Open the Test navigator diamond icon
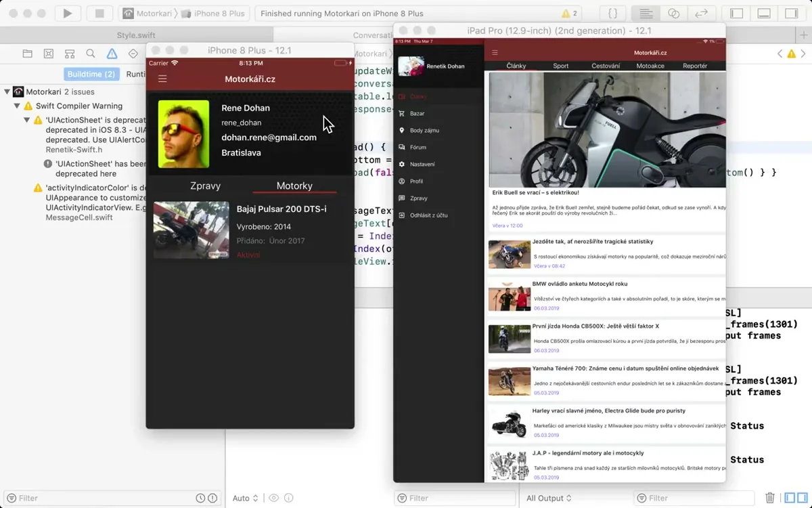 133,54
